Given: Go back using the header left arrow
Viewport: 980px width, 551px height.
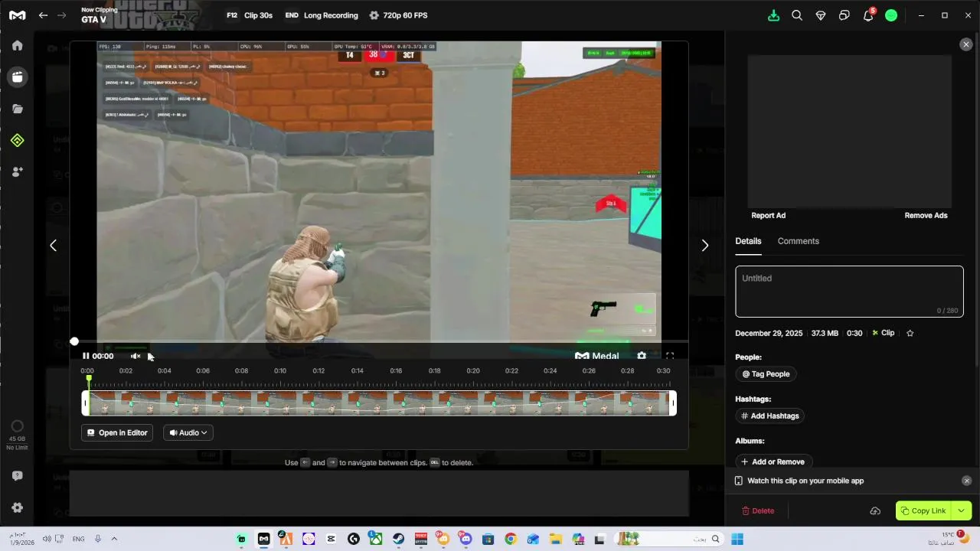Looking at the screenshot, I should point(43,15).
